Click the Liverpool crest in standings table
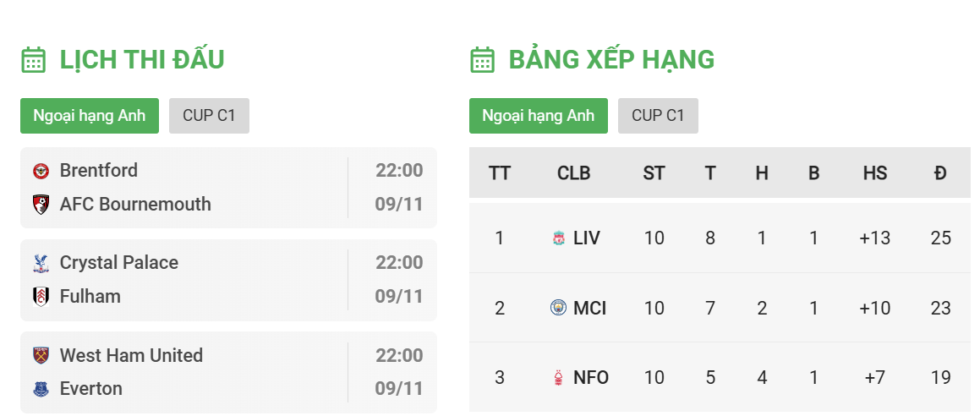Viewport: 980px width, 416px height. click(559, 238)
